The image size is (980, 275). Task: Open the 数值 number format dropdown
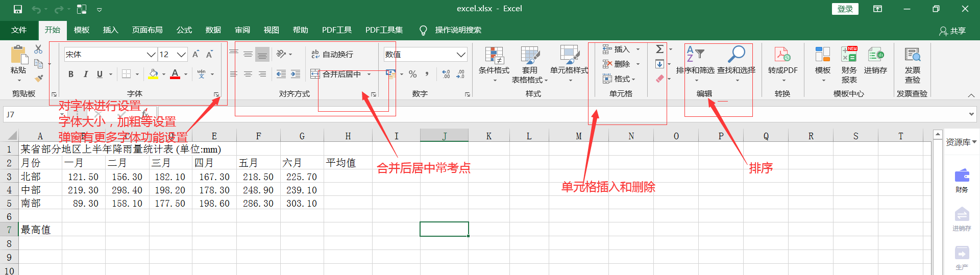[x=461, y=54]
